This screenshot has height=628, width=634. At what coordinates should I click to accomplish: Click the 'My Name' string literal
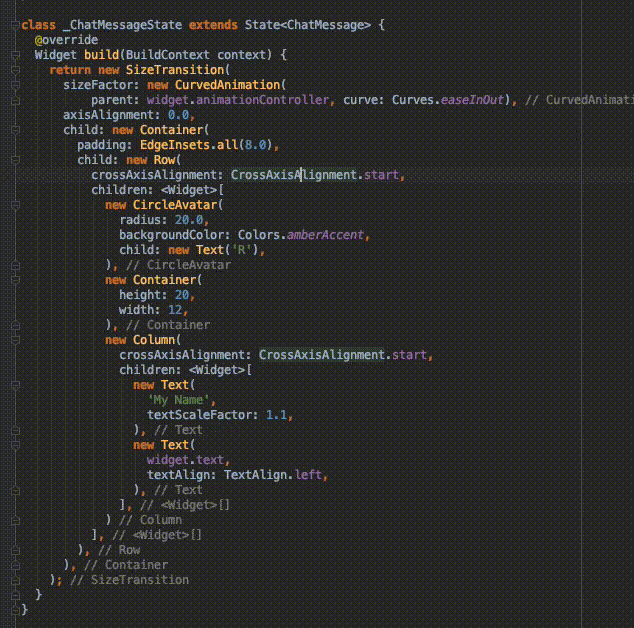tap(178, 400)
